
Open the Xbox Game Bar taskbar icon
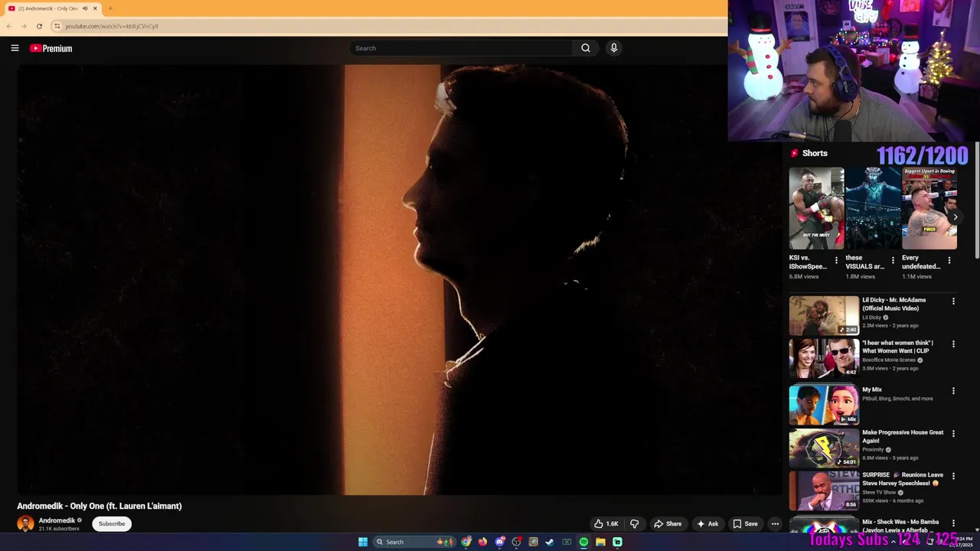tap(567, 542)
